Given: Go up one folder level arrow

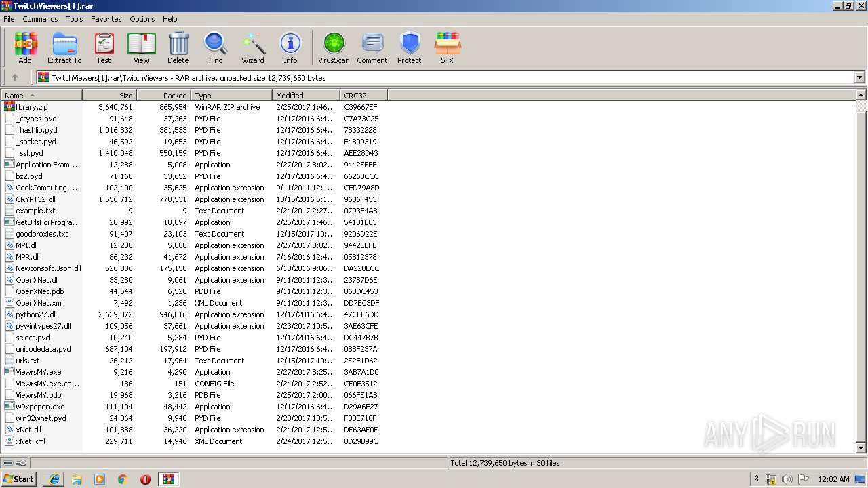Looking at the screenshot, I should tap(14, 78).
